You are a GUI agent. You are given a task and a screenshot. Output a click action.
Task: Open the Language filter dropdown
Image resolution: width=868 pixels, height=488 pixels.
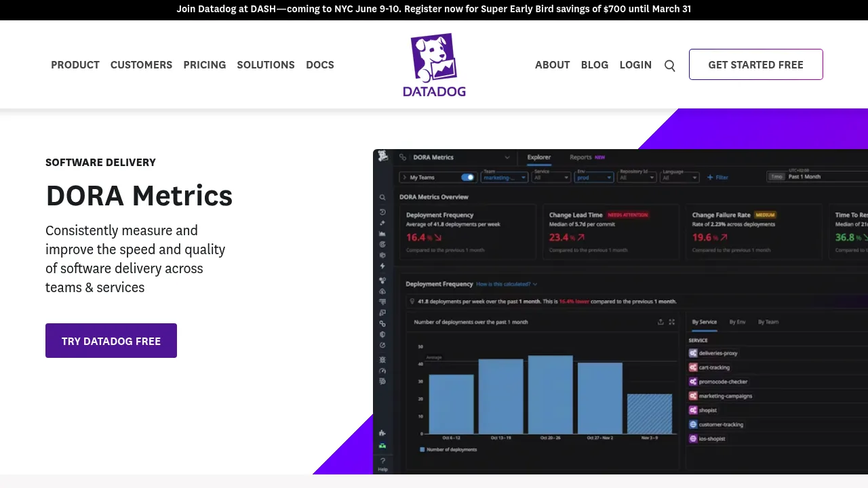(679, 177)
